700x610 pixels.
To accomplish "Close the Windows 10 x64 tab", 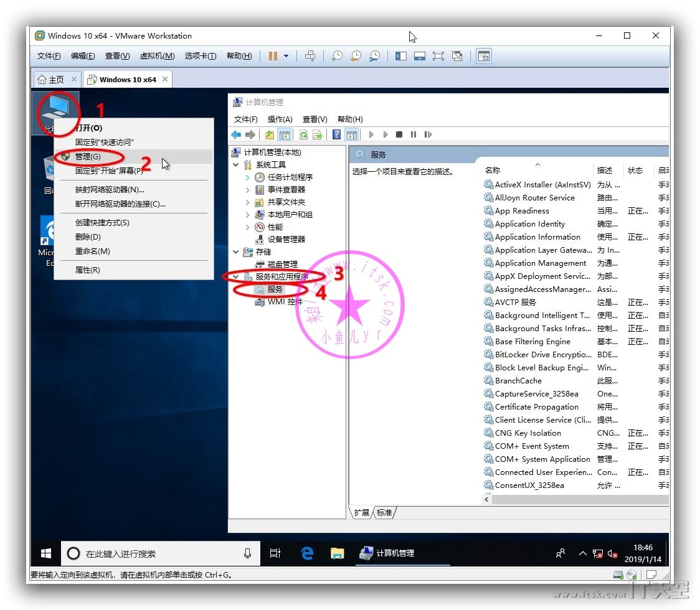I will [165, 80].
